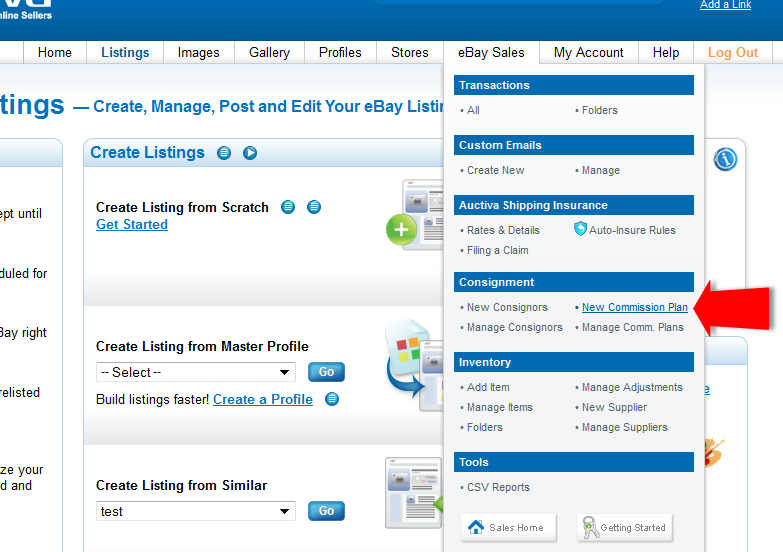Open Filing a Claim
This screenshot has height=552, width=783.
click(x=497, y=250)
